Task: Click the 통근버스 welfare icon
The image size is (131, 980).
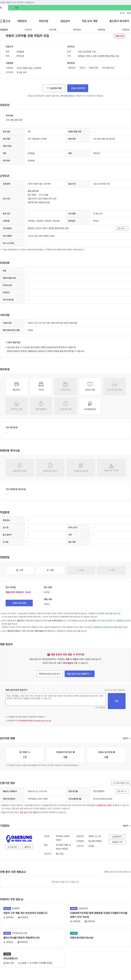Action: coord(17,387)
